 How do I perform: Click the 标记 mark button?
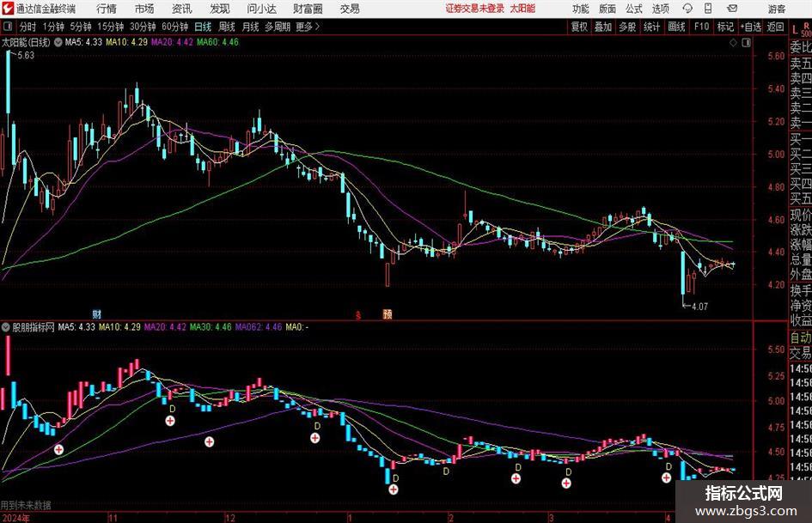(725, 27)
